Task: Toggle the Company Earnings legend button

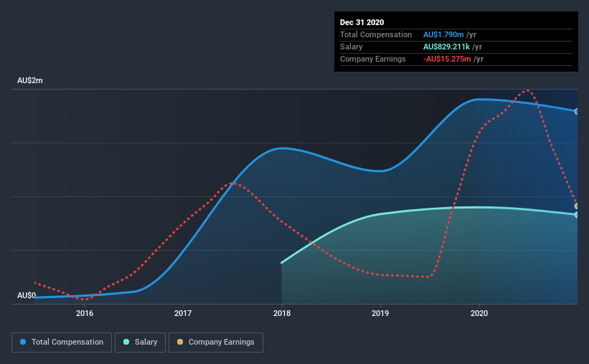Action: click(216, 343)
